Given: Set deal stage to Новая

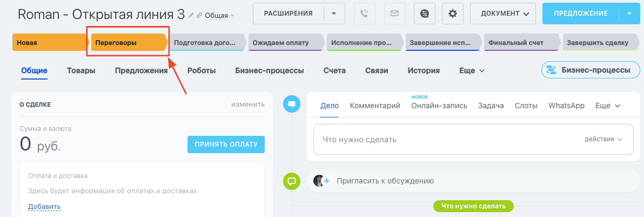Looking at the screenshot, I should tap(51, 42).
